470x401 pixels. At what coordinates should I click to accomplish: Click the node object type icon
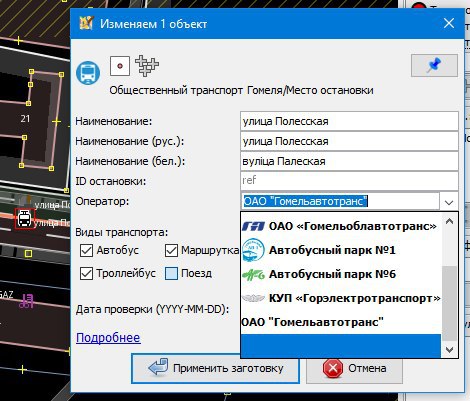(120, 66)
